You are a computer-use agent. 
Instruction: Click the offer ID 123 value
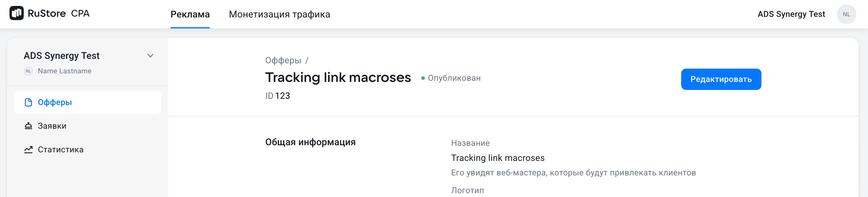click(282, 95)
